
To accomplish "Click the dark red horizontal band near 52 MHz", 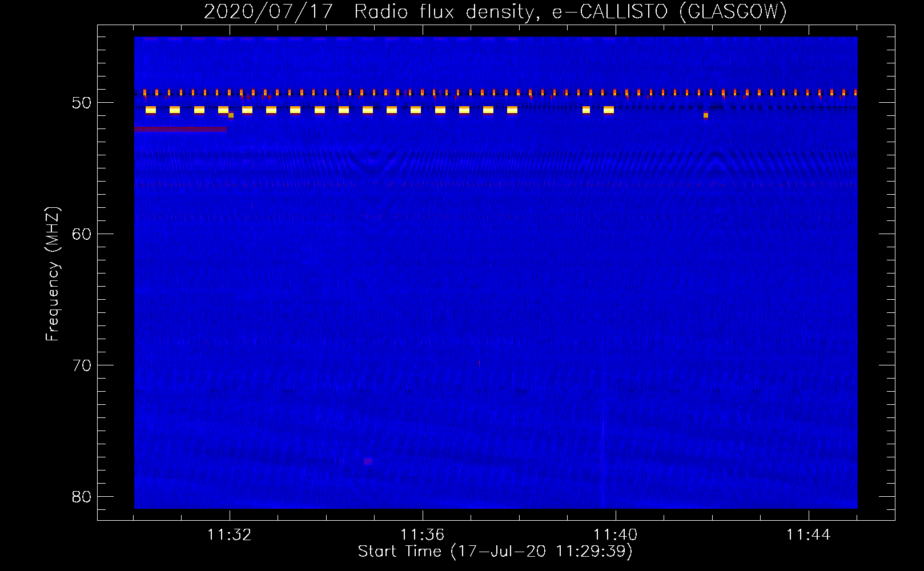I will click(x=180, y=130).
